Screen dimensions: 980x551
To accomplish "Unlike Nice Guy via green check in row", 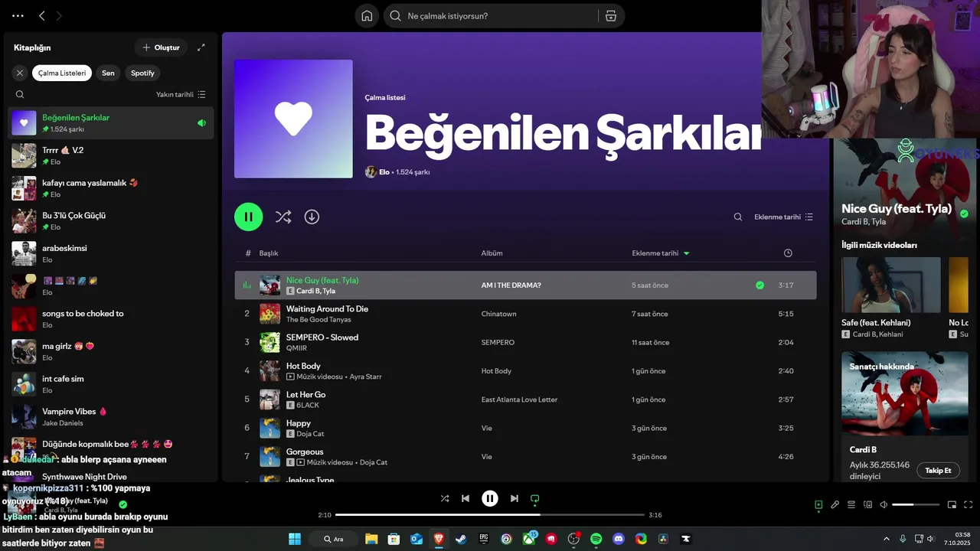I will click(x=759, y=285).
